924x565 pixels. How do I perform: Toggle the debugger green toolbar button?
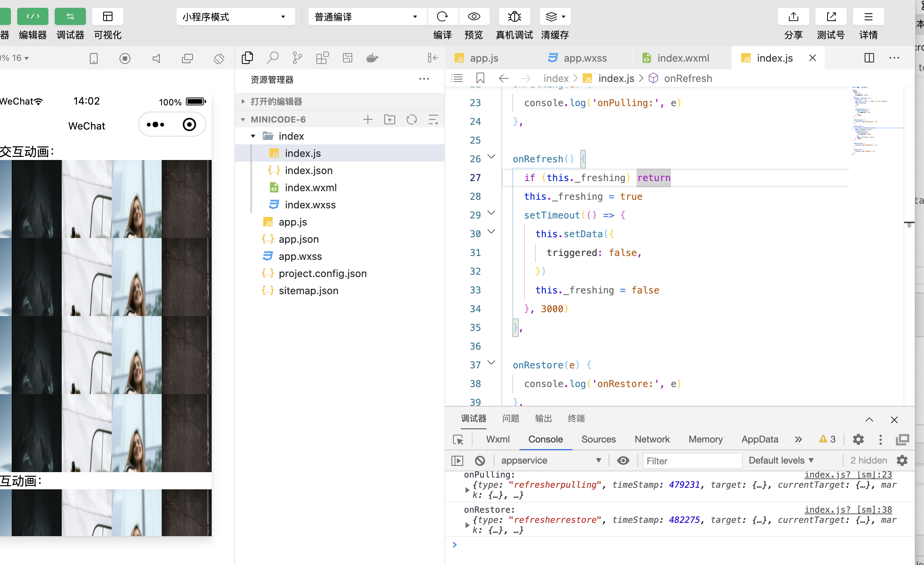pyautogui.click(x=70, y=17)
